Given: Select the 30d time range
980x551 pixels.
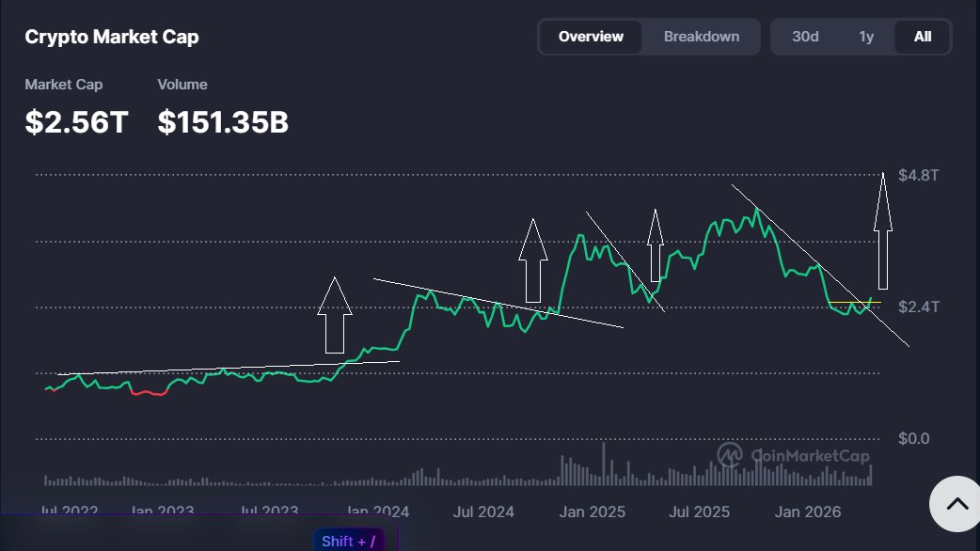Looking at the screenshot, I should click(805, 37).
